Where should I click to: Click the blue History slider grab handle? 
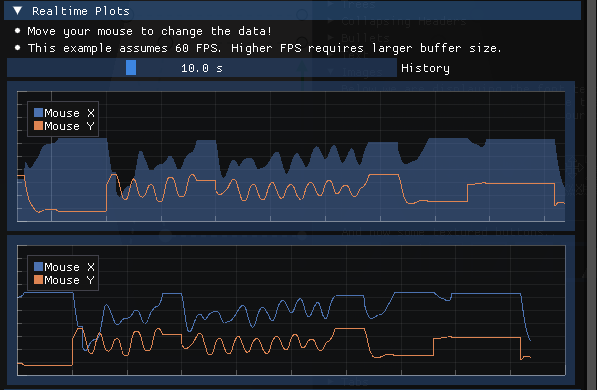pyautogui.click(x=131, y=68)
